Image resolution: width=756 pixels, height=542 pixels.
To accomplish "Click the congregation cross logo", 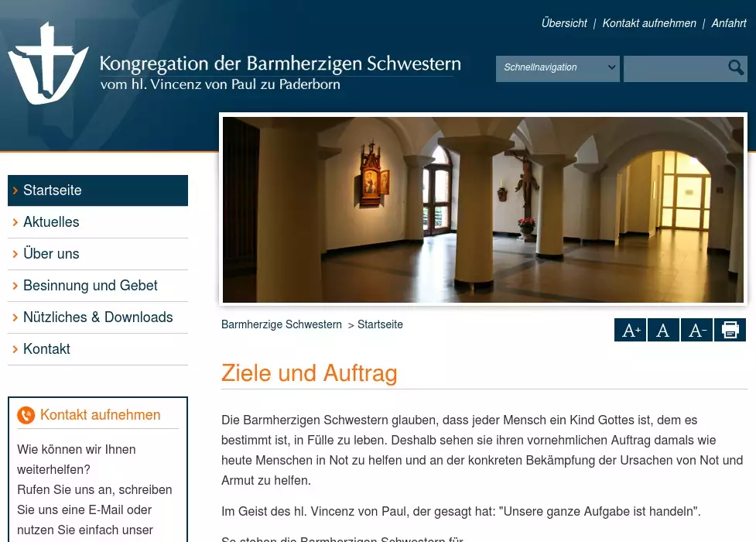I will [x=47, y=64].
